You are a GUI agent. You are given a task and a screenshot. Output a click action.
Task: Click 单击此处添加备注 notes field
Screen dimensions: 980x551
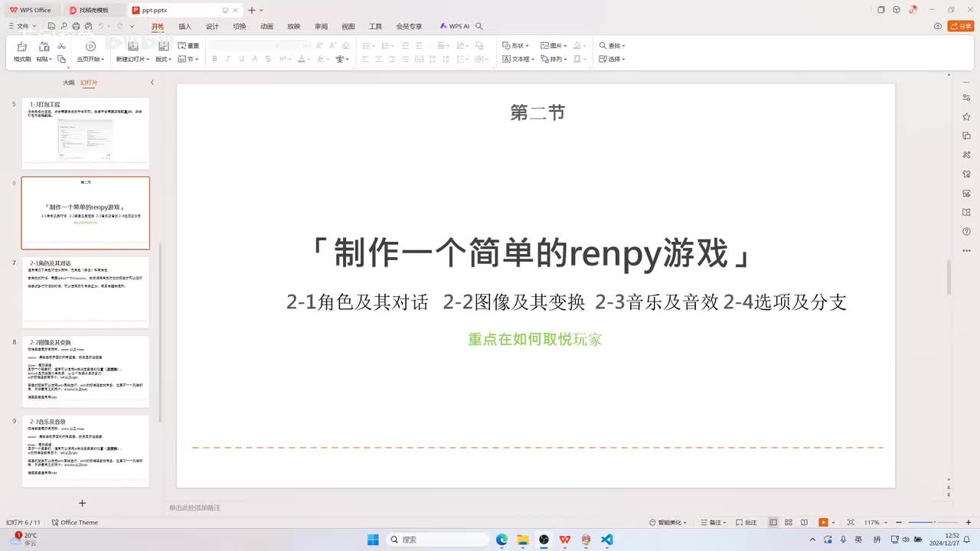194,507
